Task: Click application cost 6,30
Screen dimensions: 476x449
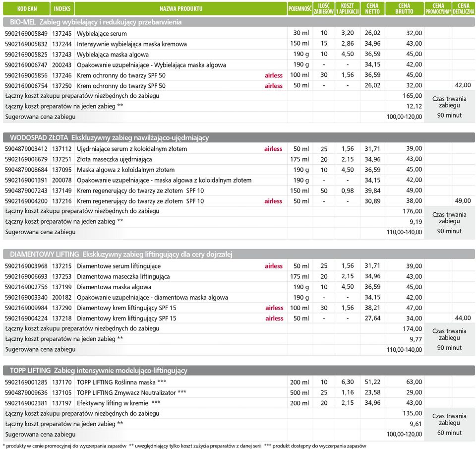Action: (348, 382)
